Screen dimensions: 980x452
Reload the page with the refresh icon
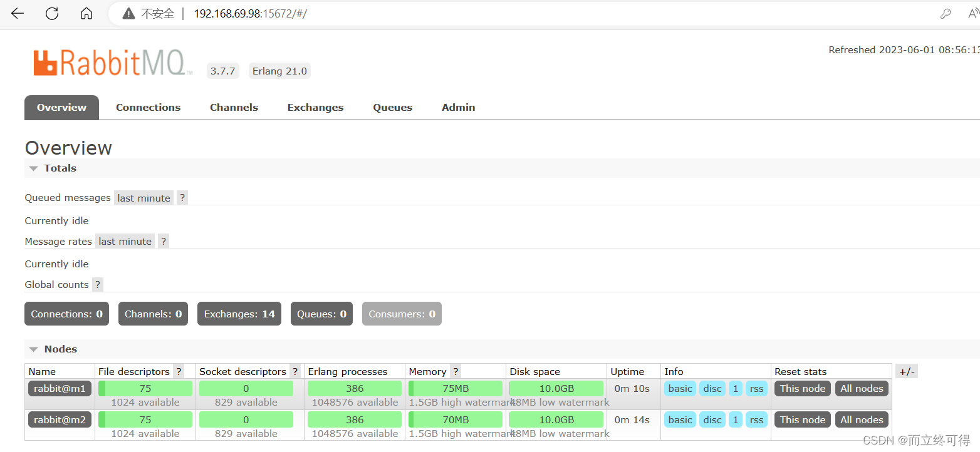[x=52, y=14]
